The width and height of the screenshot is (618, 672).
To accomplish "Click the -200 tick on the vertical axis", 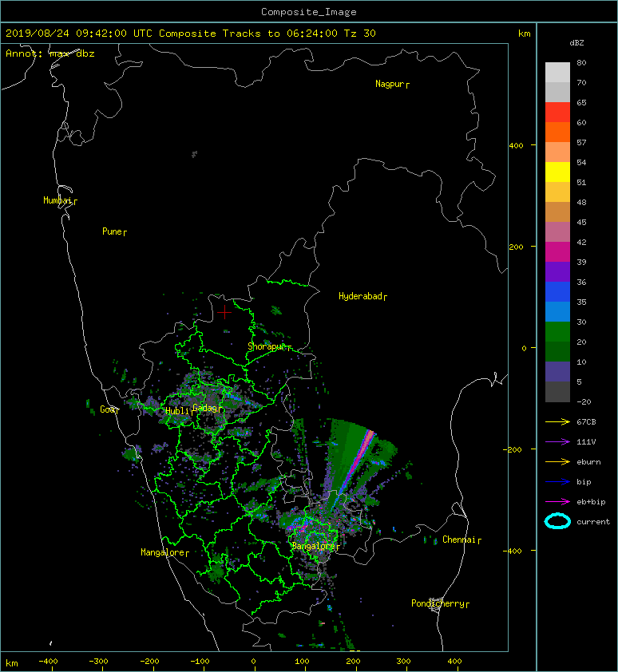I will coord(513,449).
